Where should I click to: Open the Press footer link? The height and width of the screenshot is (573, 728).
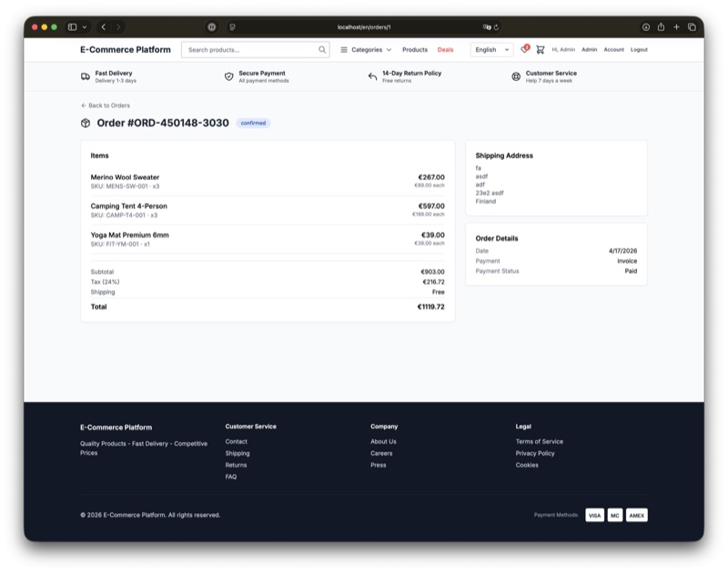378,465
